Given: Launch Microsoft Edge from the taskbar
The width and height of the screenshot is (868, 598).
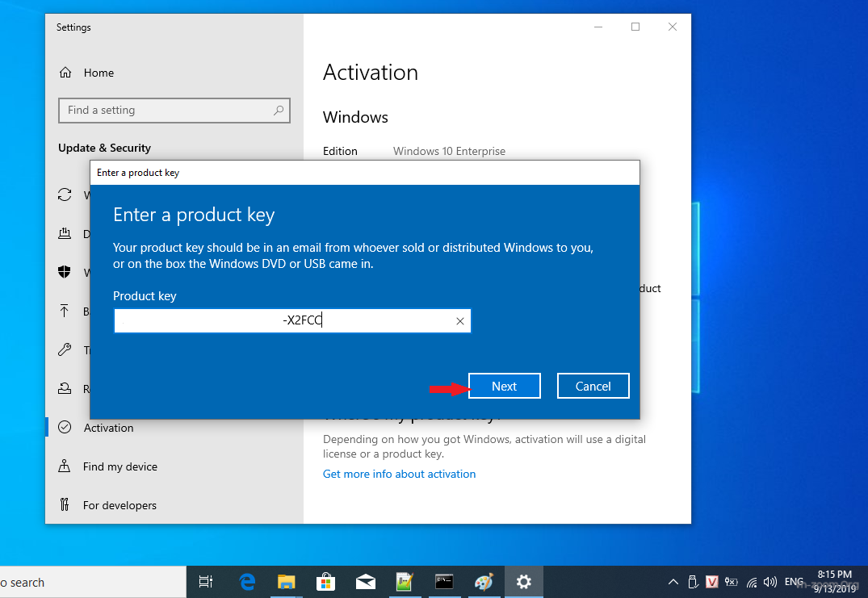Looking at the screenshot, I should click(x=247, y=582).
